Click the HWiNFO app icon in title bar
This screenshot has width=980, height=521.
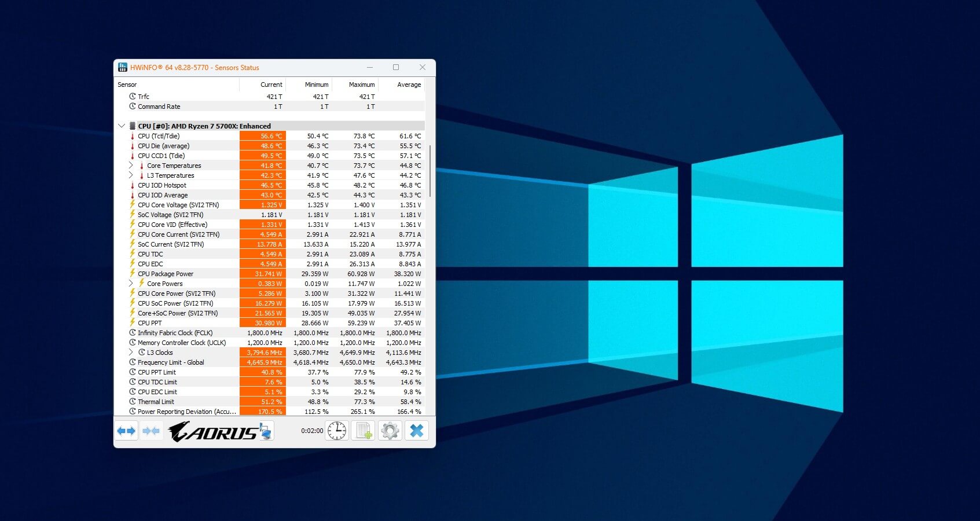point(123,67)
